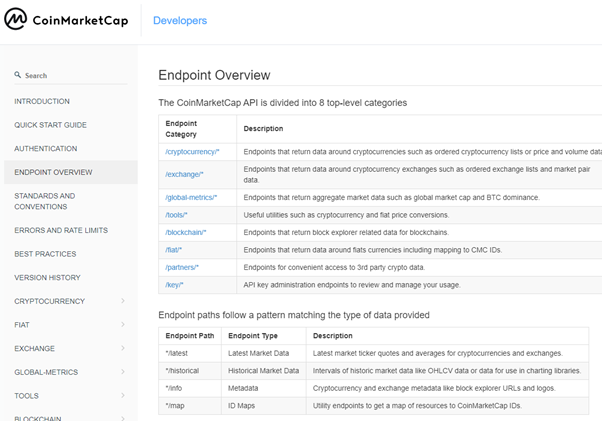Follow the /blockchain/* endpoint link

pos(186,233)
